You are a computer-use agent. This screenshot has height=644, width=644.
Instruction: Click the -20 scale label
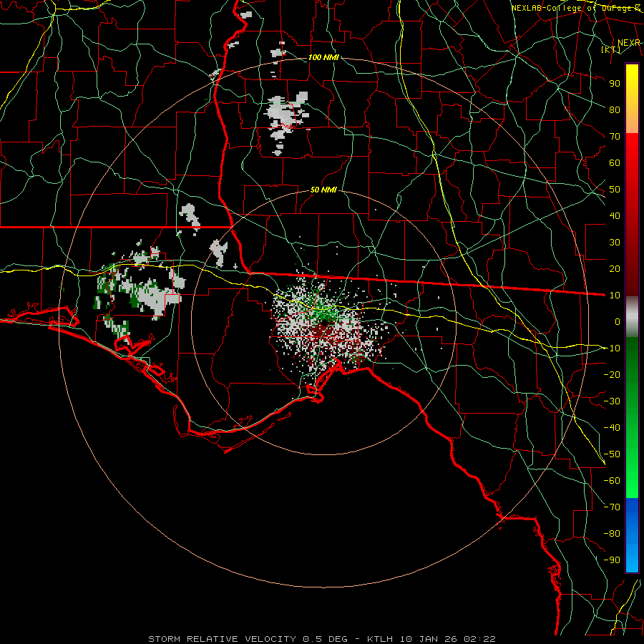click(612, 374)
